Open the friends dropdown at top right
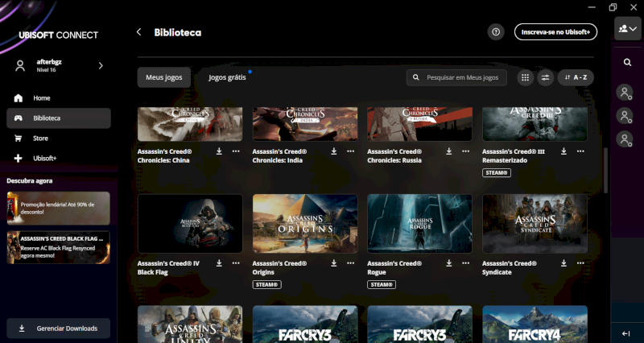The height and width of the screenshot is (343, 644). (627, 29)
